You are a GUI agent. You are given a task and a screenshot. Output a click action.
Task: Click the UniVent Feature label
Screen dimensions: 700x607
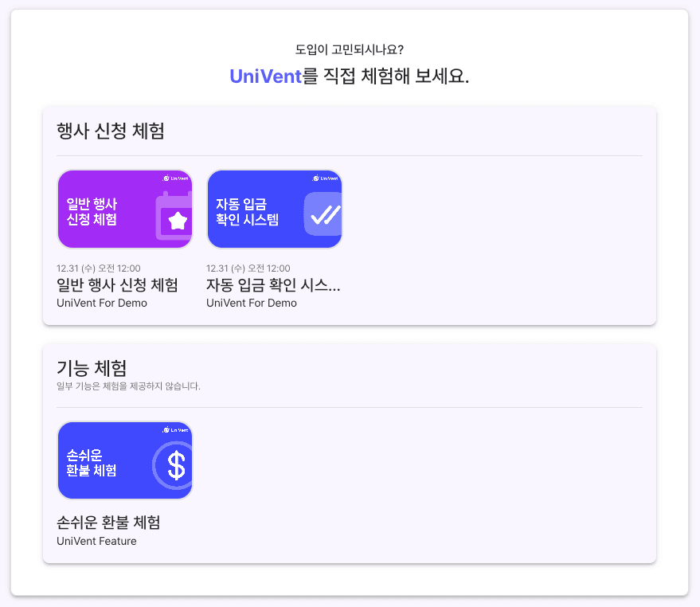click(96, 541)
